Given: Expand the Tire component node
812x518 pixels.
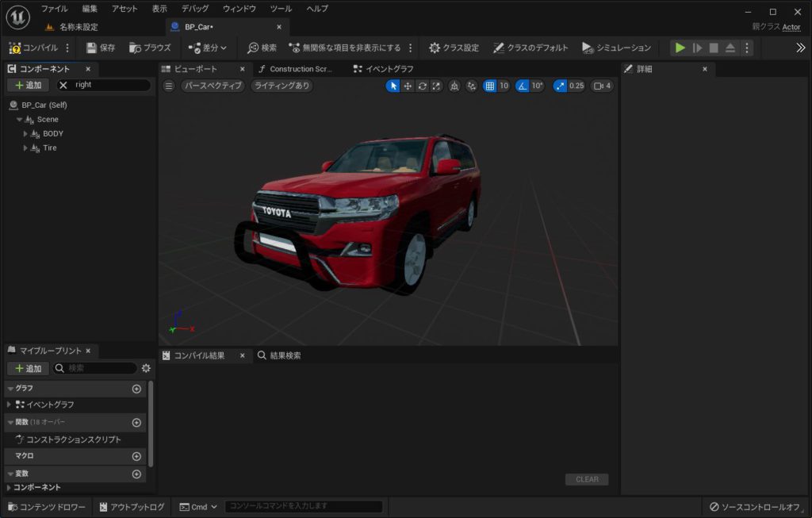Looking at the screenshot, I should 25,148.
